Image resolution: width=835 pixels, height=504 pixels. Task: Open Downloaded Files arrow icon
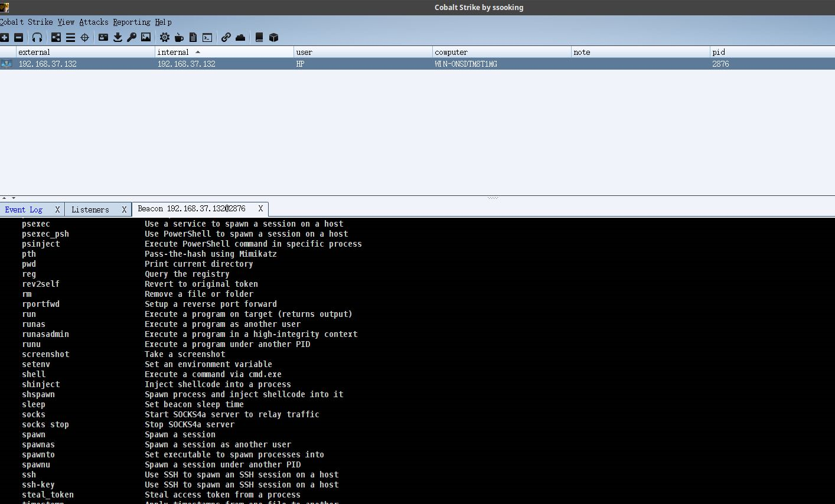[x=118, y=37]
